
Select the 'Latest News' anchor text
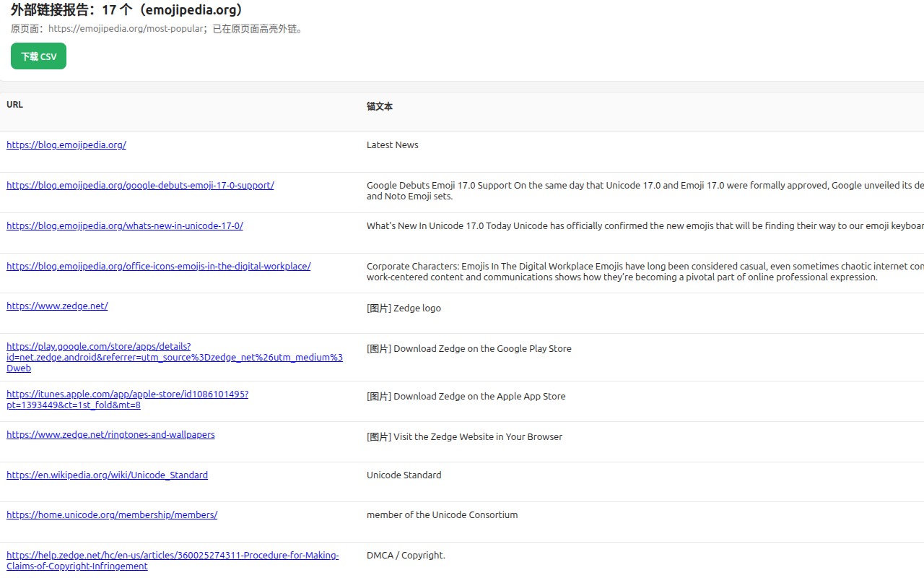[x=392, y=144]
